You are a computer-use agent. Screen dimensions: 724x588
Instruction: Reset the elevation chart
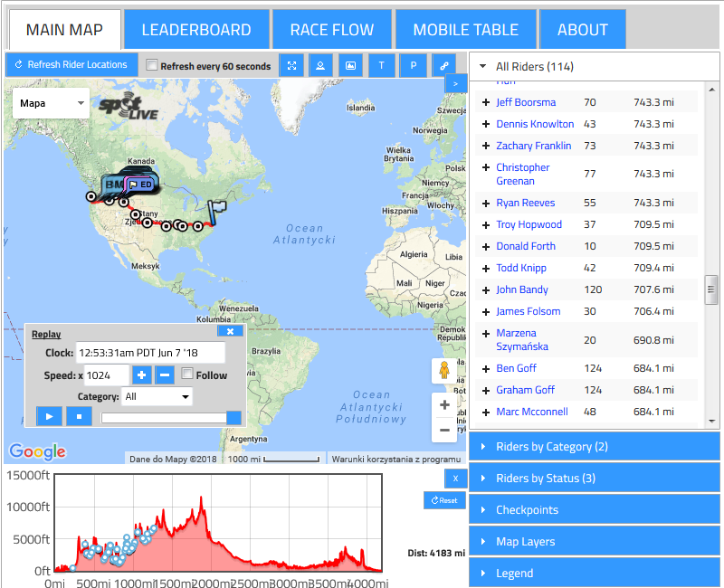click(x=444, y=500)
